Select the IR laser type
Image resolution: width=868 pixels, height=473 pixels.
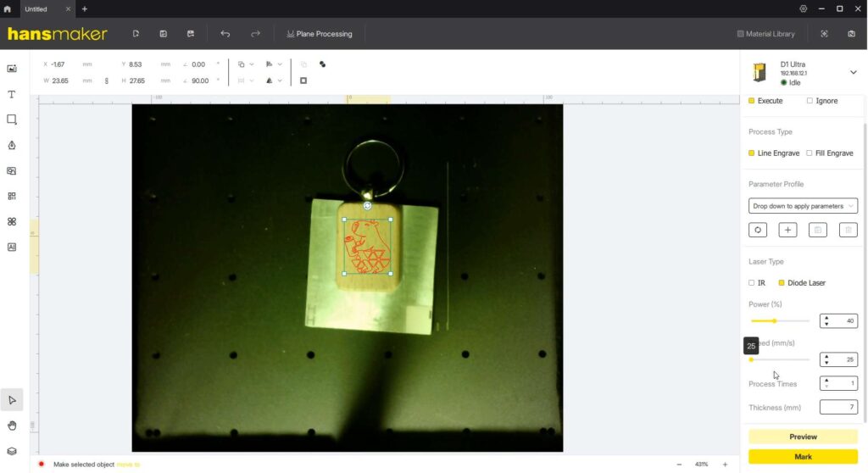pos(752,283)
